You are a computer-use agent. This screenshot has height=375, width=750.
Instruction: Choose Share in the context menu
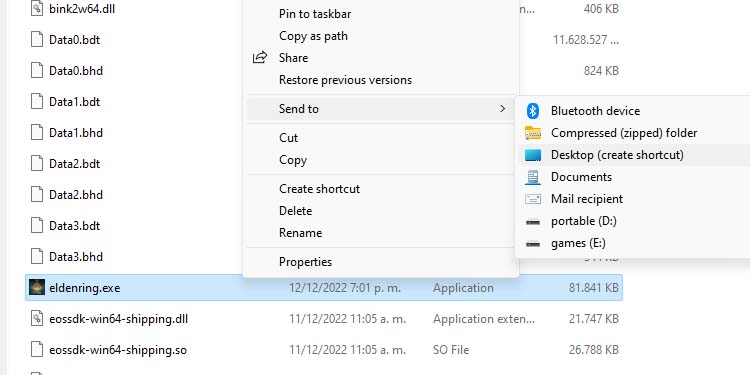tap(293, 58)
